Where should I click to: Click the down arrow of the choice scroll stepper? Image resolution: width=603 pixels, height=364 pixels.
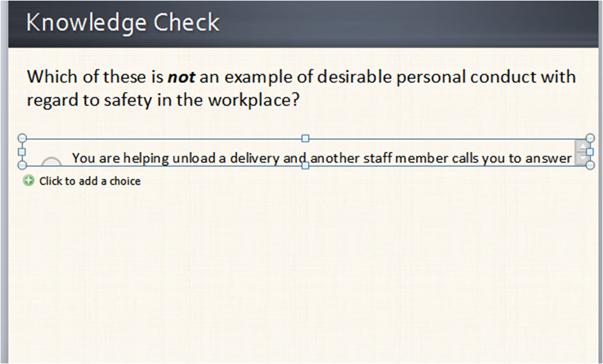pyautogui.click(x=583, y=158)
